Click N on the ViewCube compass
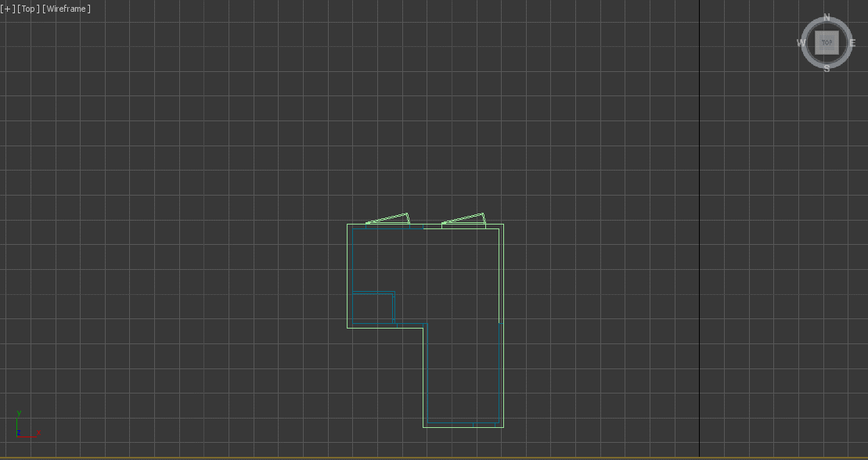This screenshot has width=868, height=460. pyautogui.click(x=827, y=16)
